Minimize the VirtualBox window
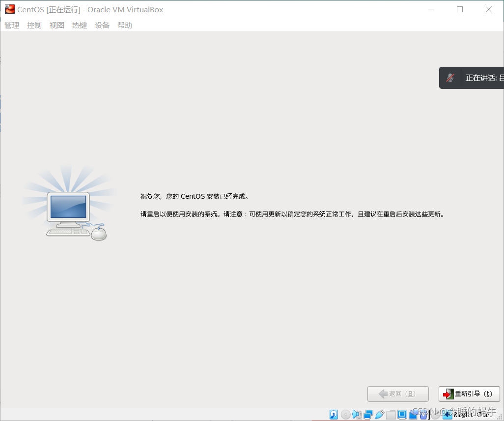Screen dimensions: 504x421 [431, 9]
